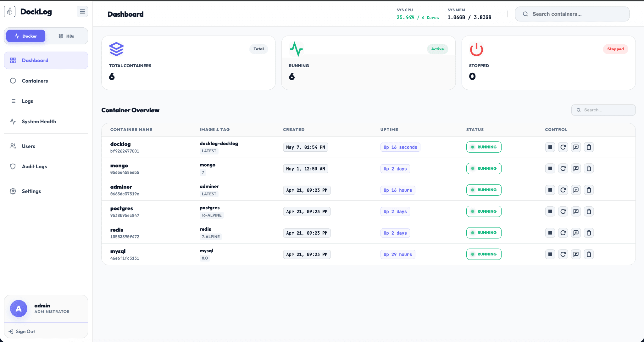Switch to K8s mode

66,36
